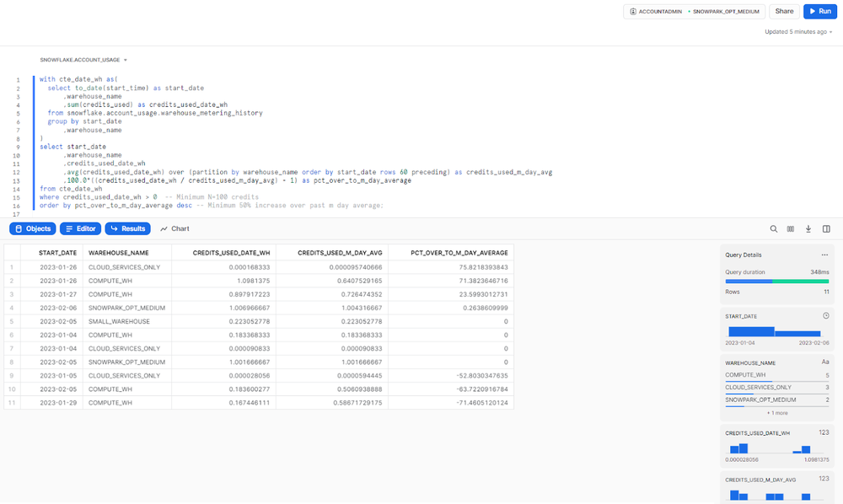Click the clock icon on START_DATE card
843x504 pixels.
pos(825,316)
